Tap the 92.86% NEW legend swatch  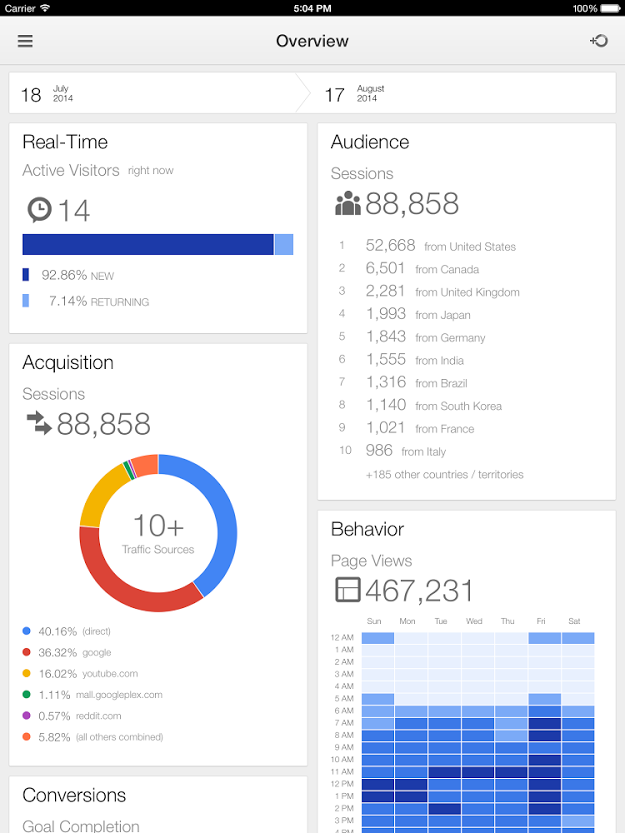[26, 275]
